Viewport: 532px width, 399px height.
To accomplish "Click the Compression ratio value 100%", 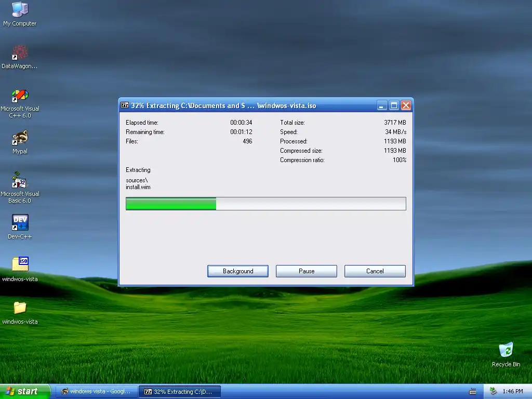I will tap(400, 160).
